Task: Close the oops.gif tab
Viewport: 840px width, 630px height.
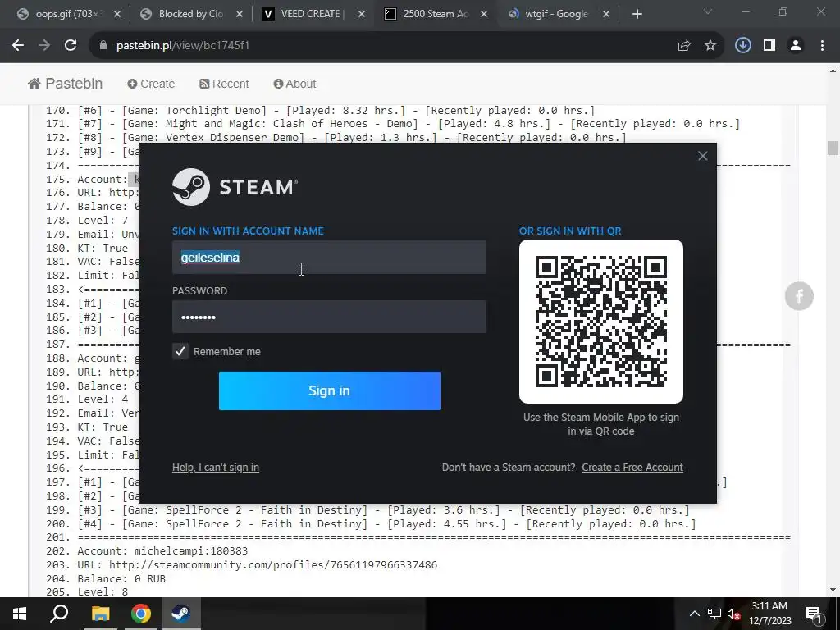Action: coord(117,14)
